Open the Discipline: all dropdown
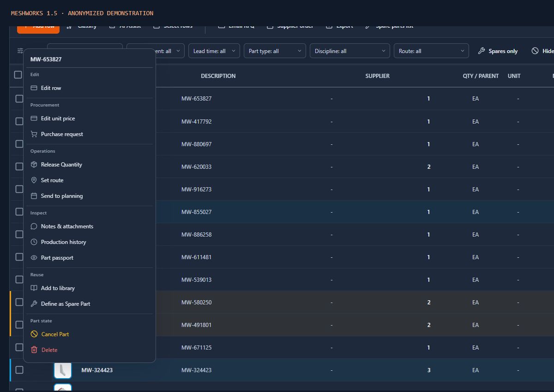Viewport: 554px width, 392px height. 349,51
